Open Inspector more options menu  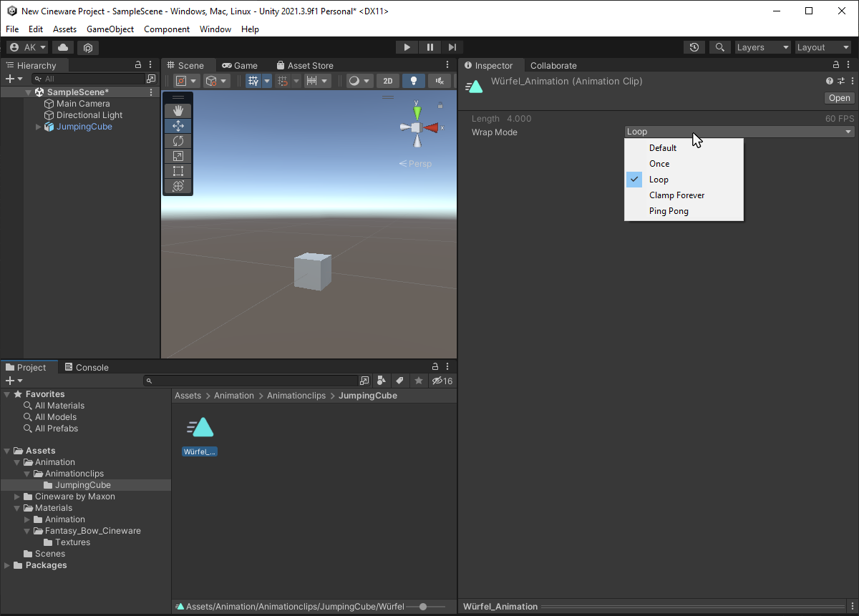click(x=852, y=81)
